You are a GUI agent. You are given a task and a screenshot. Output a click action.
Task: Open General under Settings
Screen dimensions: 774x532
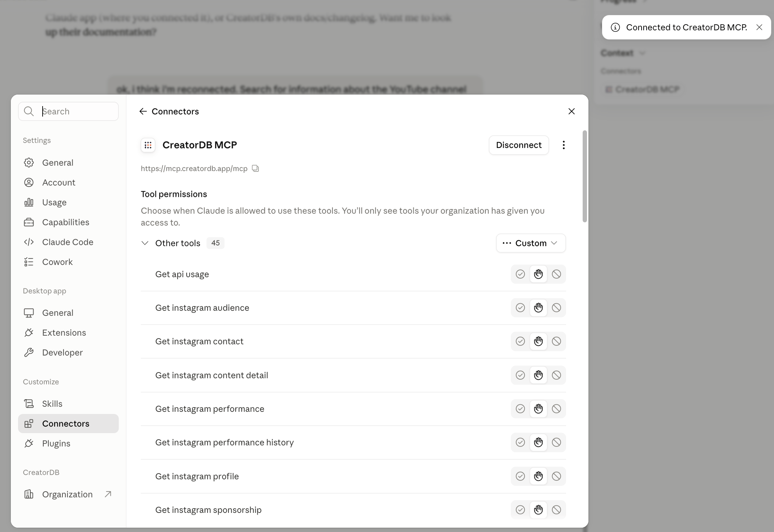[68, 163]
